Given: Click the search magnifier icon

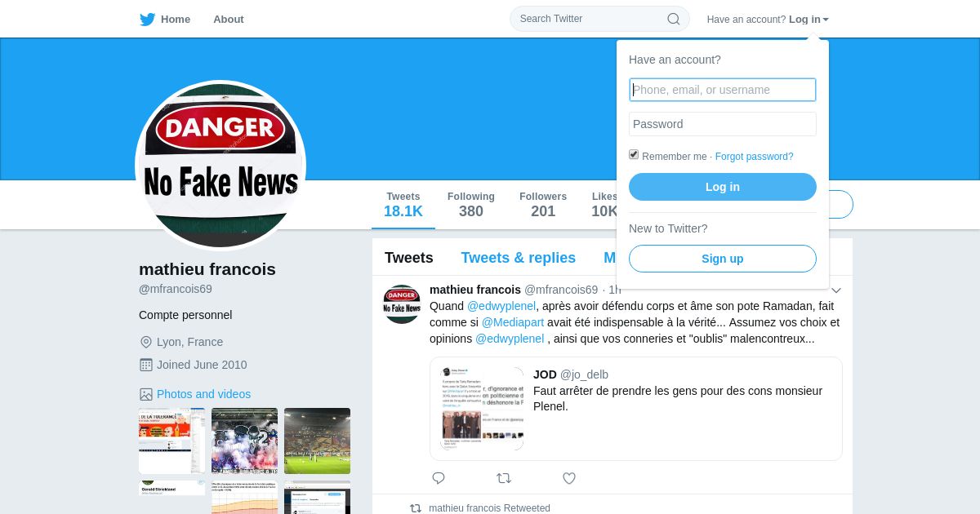Looking at the screenshot, I should click(x=674, y=19).
